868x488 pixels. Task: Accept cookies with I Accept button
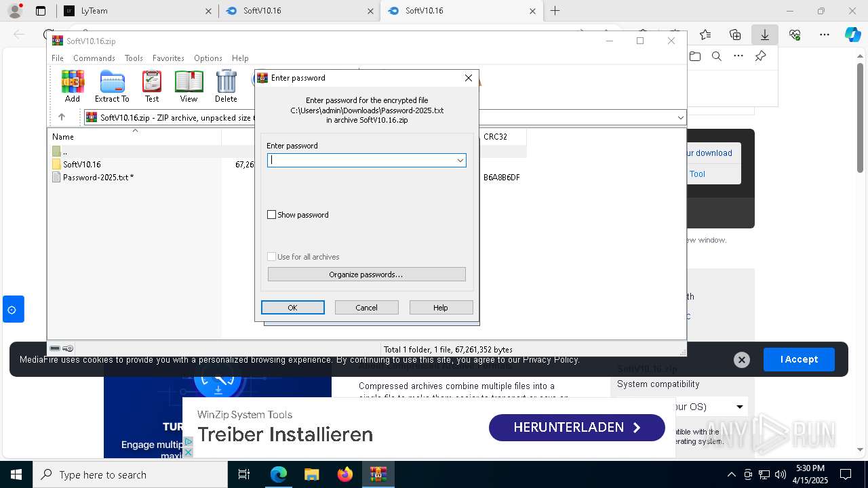(x=799, y=359)
